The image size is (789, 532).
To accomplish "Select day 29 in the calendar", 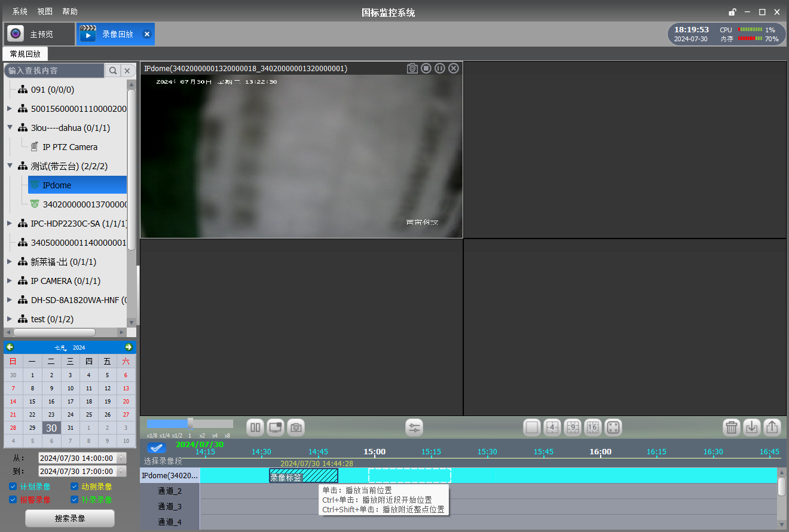I will coord(32,428).
